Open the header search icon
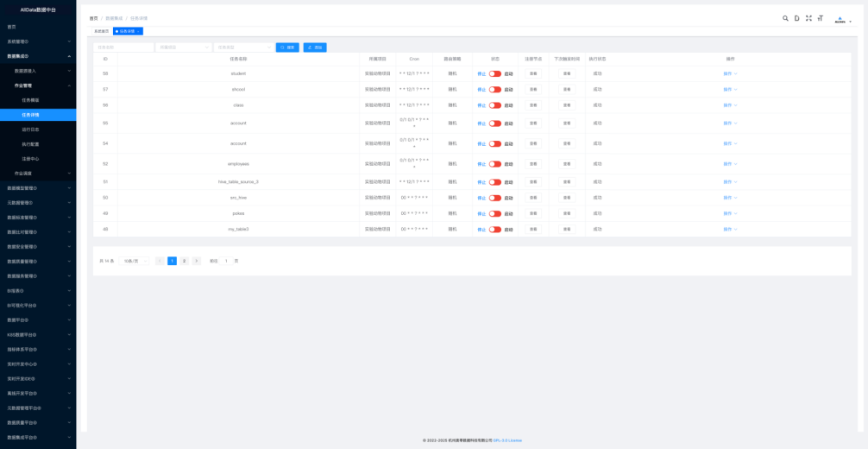 click(x=785, y=18)
